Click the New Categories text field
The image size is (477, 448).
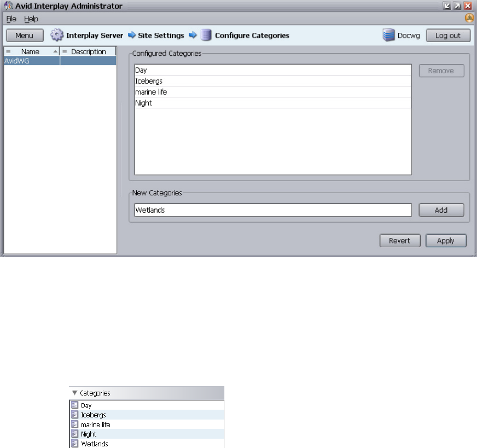pos(273,210)
